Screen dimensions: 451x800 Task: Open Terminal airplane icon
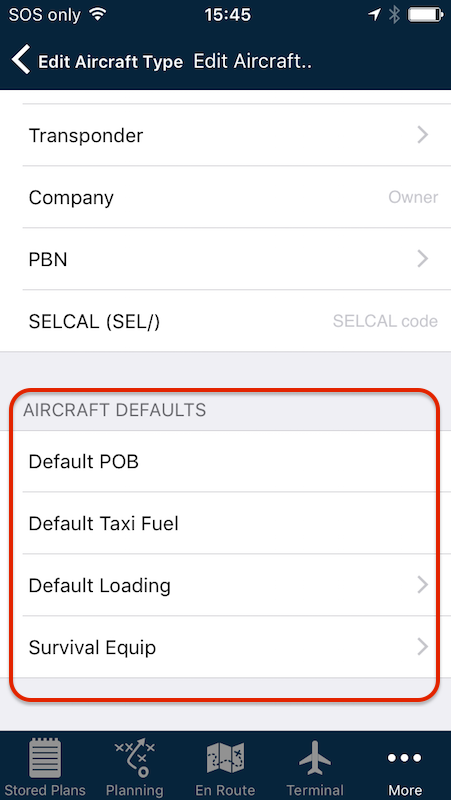click(315, 758)
